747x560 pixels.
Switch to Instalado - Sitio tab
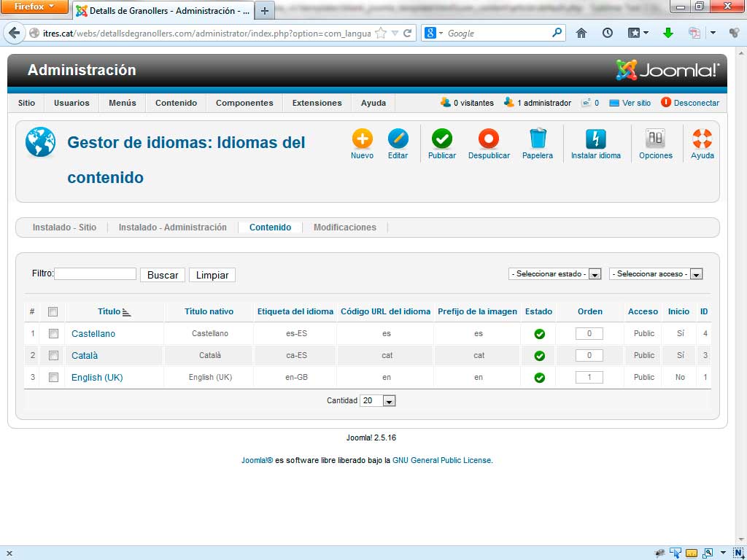[x=64, y=227]
